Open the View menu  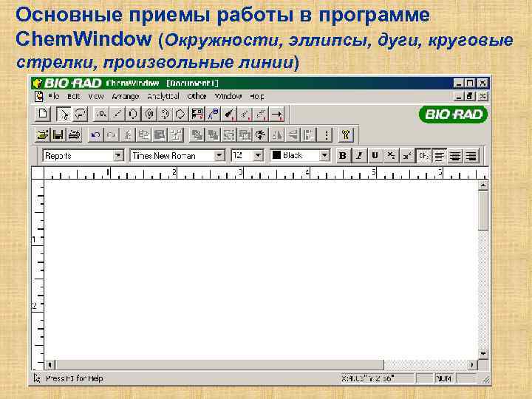tap(96, 96)
